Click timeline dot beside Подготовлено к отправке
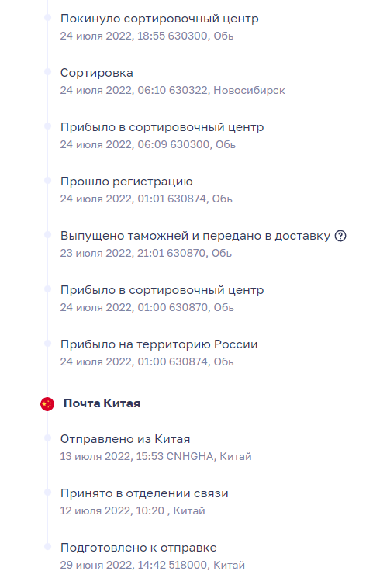The width and height of the screenshot is (366, 588). click(x=47, y=547)
